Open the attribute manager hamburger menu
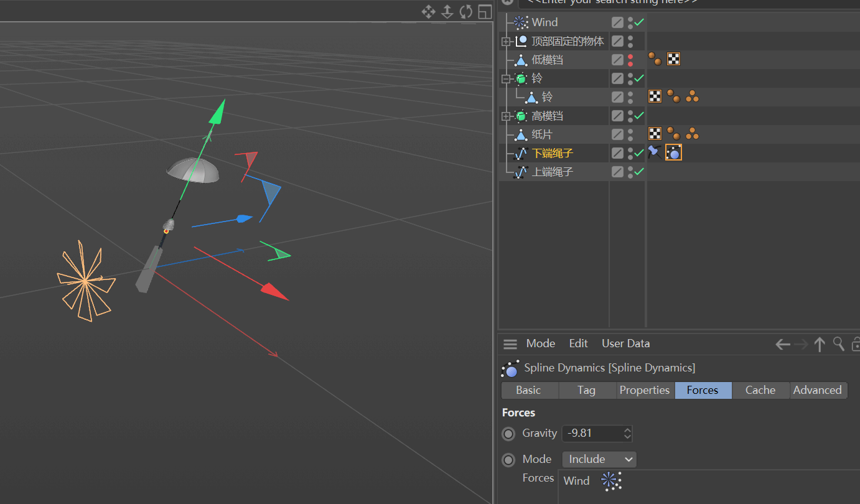This screenshot has height=504, width=860. click(x=510, y=344)
